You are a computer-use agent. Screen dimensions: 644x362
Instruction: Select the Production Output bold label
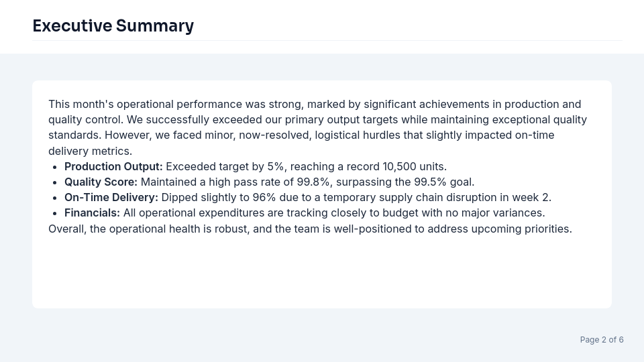pyautogui.click(x=113, y=166)
